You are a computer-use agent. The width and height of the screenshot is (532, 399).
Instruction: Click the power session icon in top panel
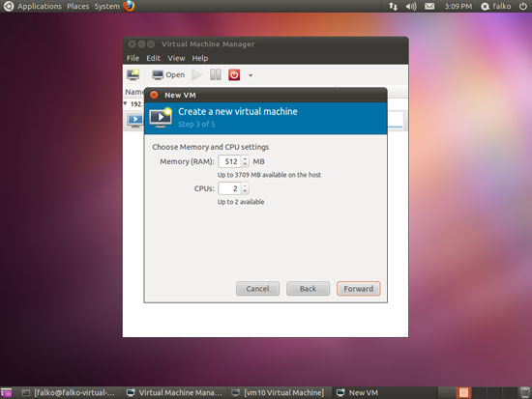[x=523, y=6]
